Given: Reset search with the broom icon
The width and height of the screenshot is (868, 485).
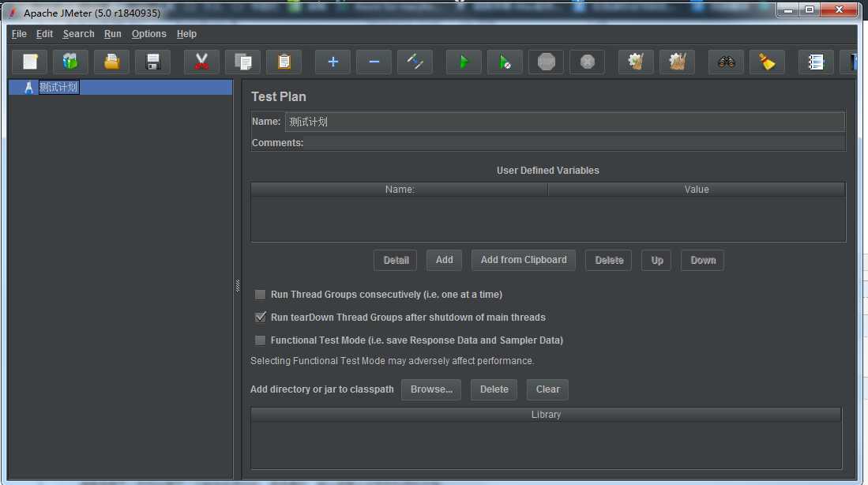Looking at the screenshot, I should coord(767,62).
